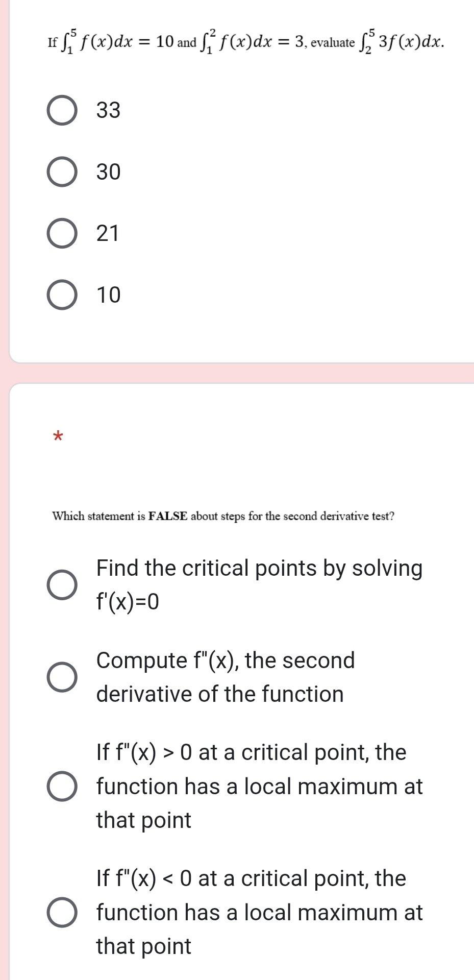Click the empty radio circle beside 21

(62, 233)
